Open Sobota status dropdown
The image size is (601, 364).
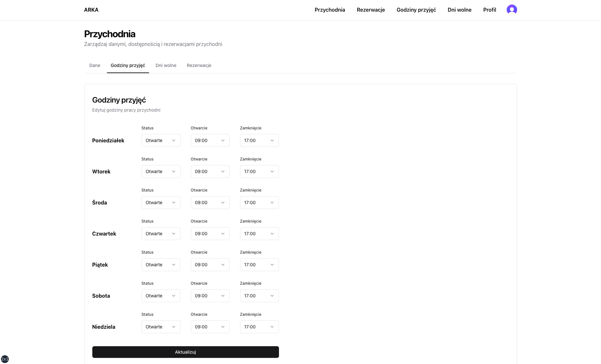161,296
